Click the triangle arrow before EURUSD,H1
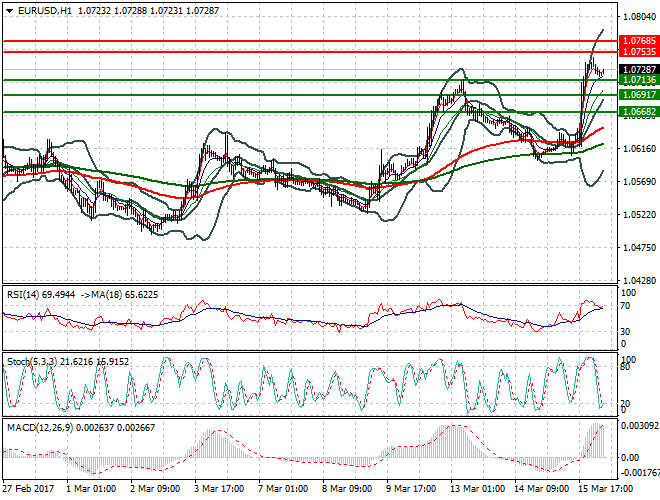The width and height of the screenshot is (660, 500). (8, 8)
